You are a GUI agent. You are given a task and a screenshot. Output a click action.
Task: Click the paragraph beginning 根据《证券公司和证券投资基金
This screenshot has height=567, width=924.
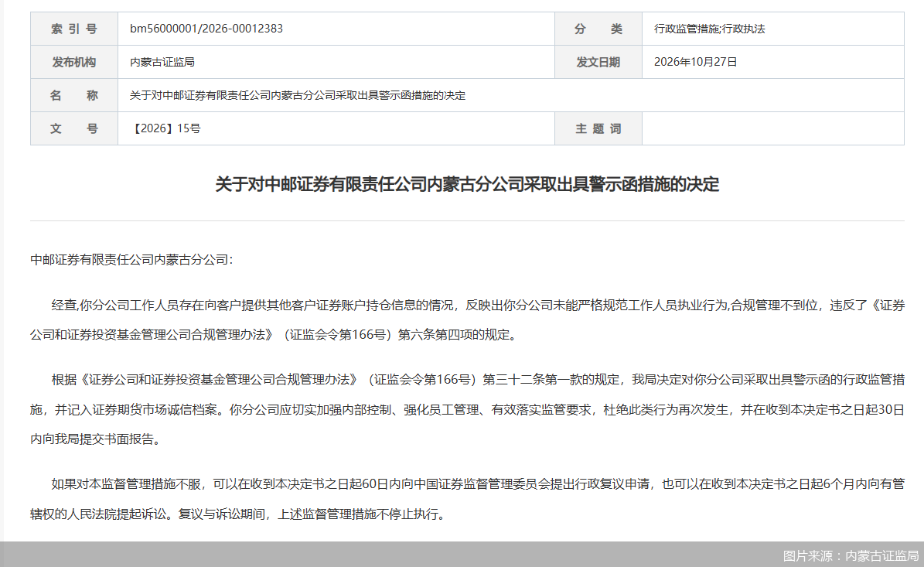[467, 410]
